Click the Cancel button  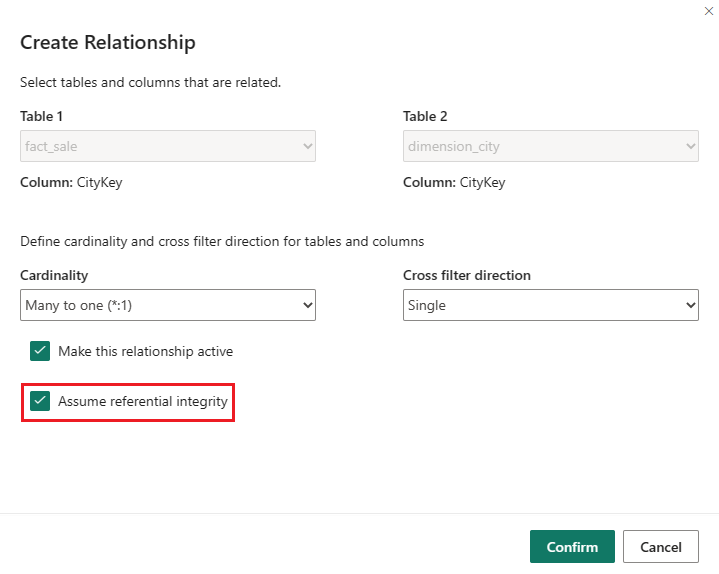(x=660, y=547)
